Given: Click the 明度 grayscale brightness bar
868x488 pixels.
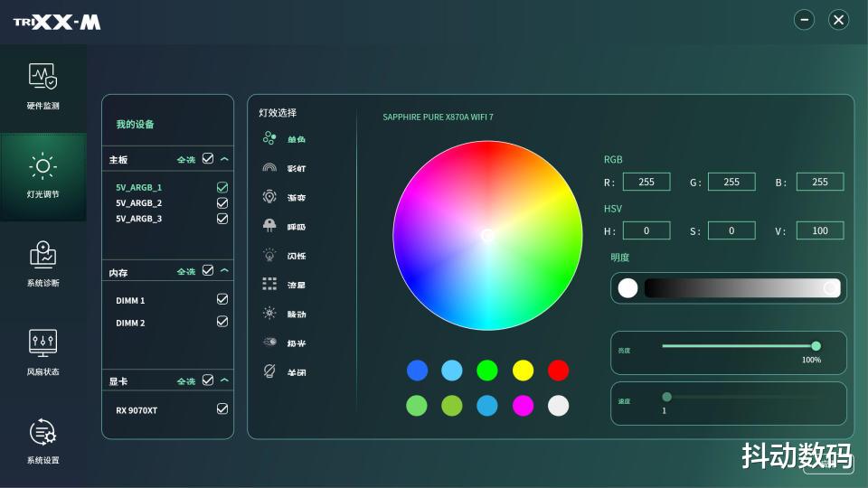Looking at the screenshot, I should 742,288.
